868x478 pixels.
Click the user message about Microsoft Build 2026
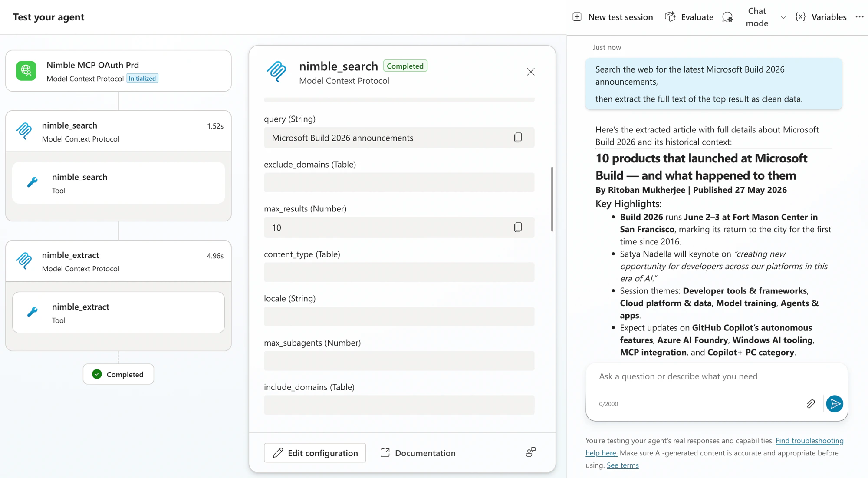click(713, 84)
